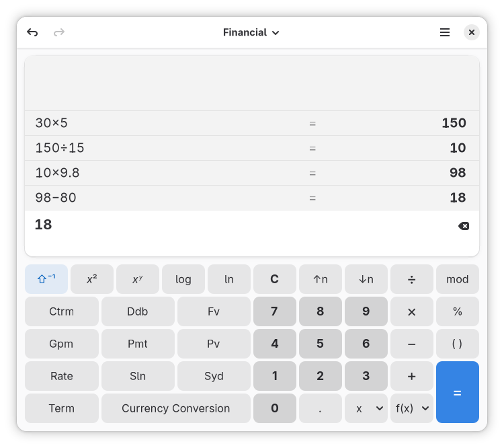The width and height of the screenshot is (504, 448).
Task: Click the undo arrow in header
Action: [x=32, y=32]
